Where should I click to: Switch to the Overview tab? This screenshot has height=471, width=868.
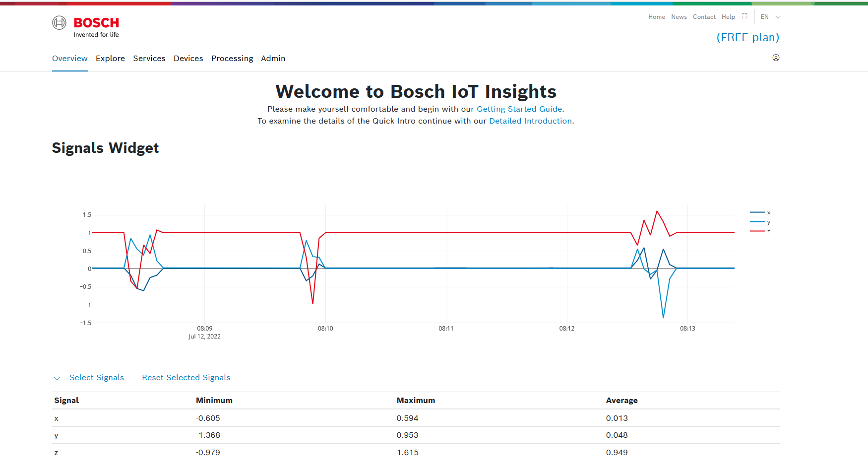[70, 59]
